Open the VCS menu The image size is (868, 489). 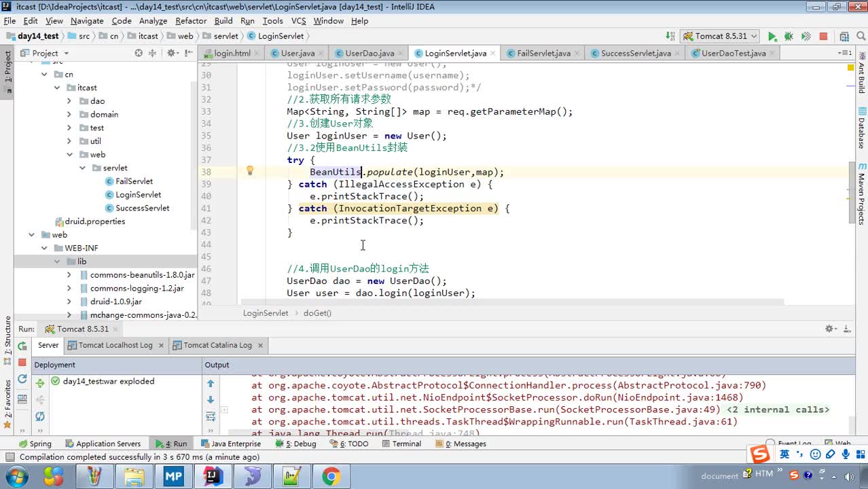[x=298, y=21]
